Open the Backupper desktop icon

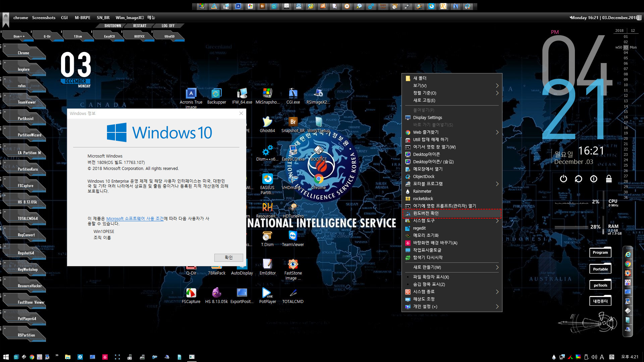217,97
